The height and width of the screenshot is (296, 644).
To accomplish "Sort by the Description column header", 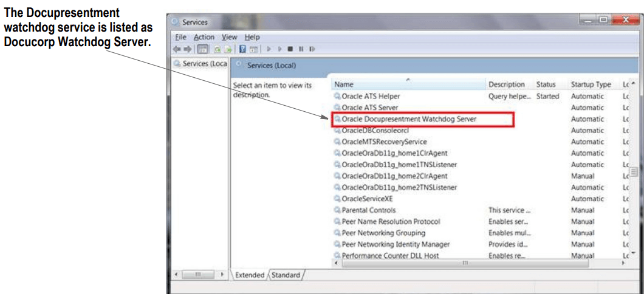I will 509,84.
